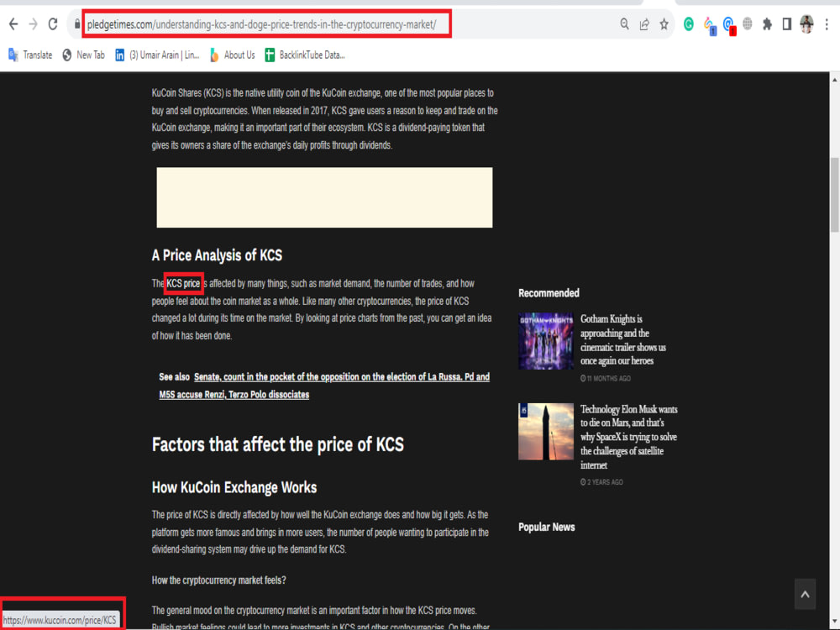Click the '2 YEARS AGO' timestamp
840x630 pixels.
[601, 482]
